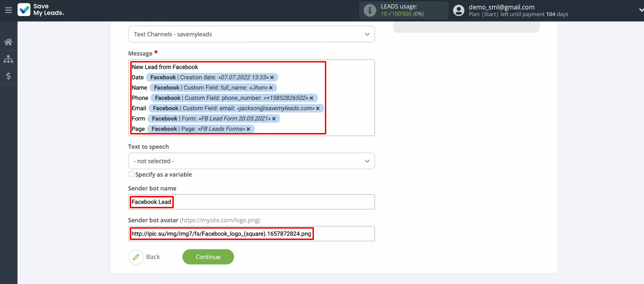Open the Text Channels - savemyleads dropdown
Screen dimensions: 644x284
tap(251, 34)
